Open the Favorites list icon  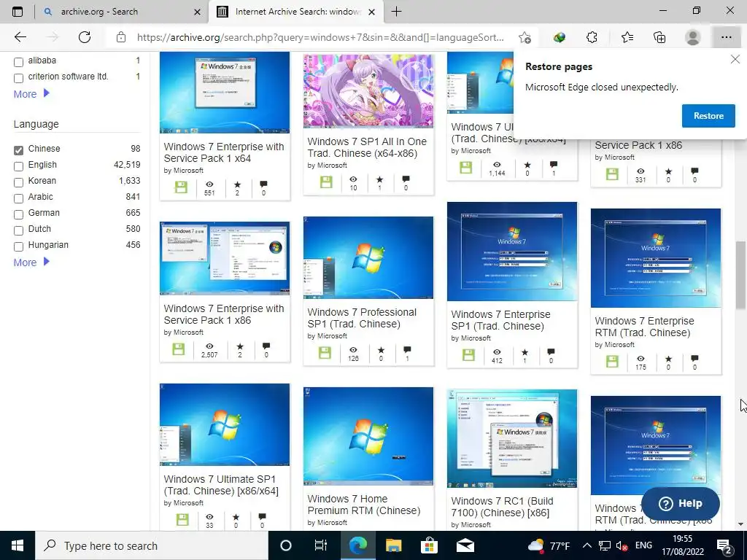tap(627, 37)
